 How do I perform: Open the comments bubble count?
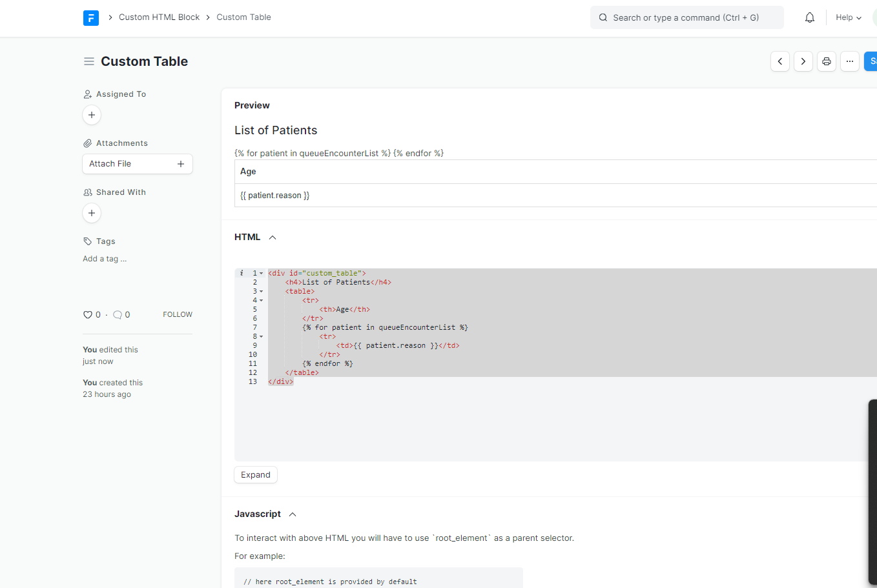click(x=121, y=315)
